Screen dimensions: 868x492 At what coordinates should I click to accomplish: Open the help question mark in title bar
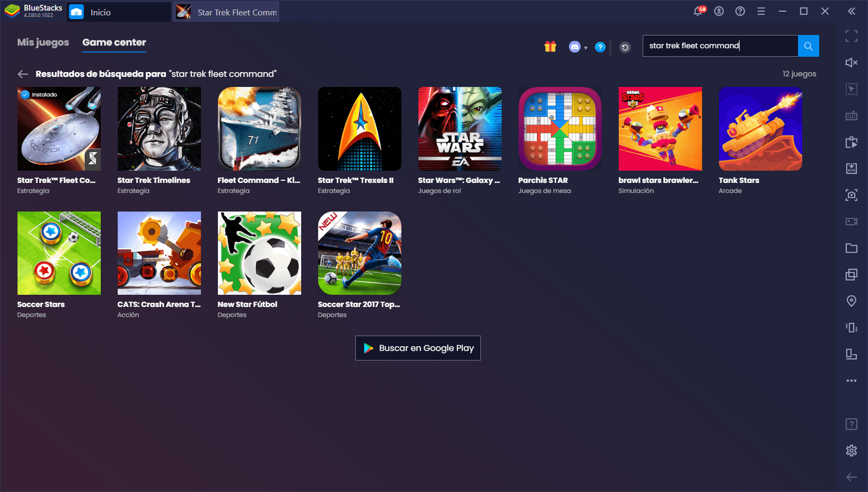click(740, 11)
